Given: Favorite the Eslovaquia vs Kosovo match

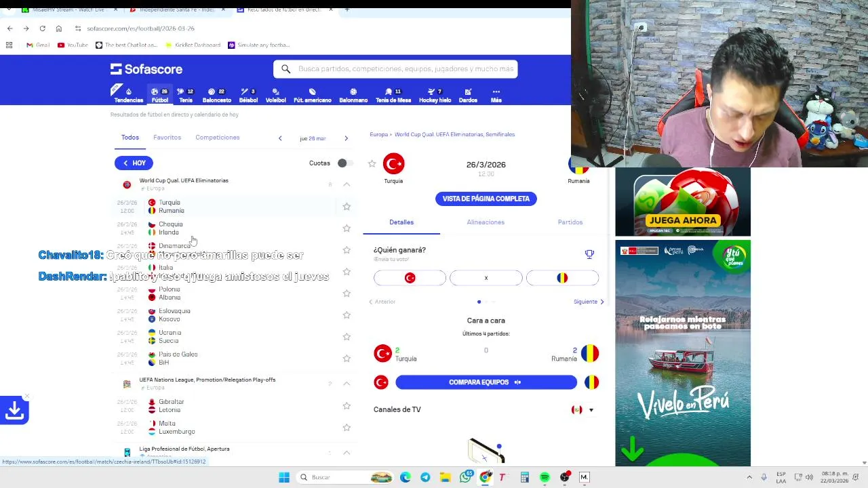Looking at the screenshot, I should pyautogui.click(x=347, y=314).
